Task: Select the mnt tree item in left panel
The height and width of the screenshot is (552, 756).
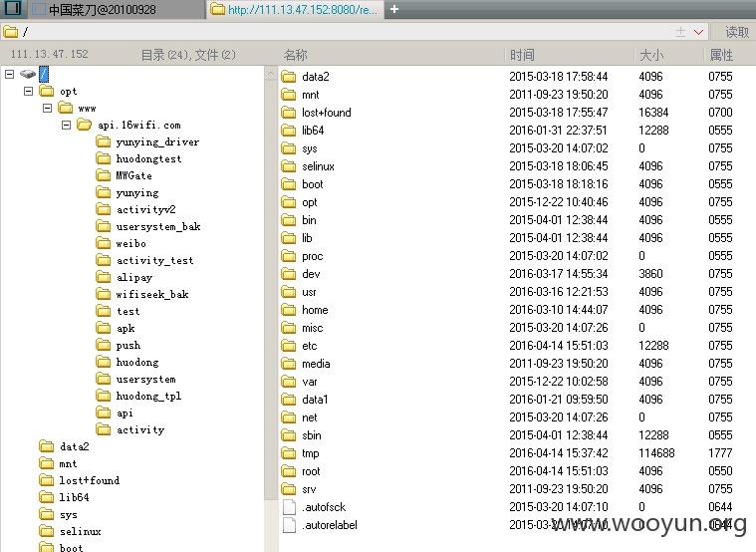Action: click(x=68, y=463)
